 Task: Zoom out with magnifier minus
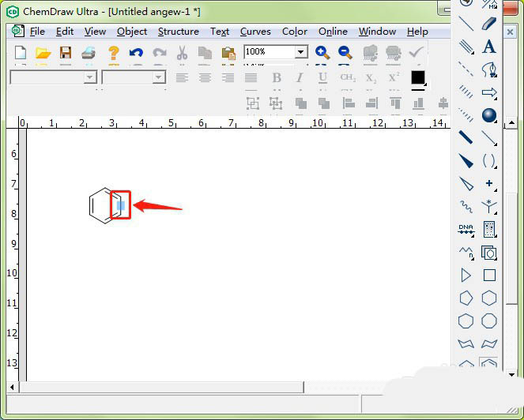(345, 53)
